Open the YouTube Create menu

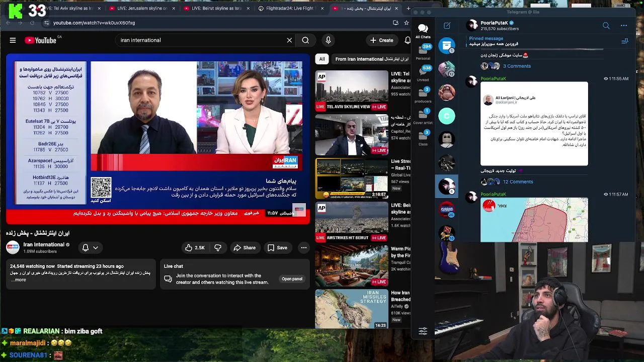click(382, 40)
